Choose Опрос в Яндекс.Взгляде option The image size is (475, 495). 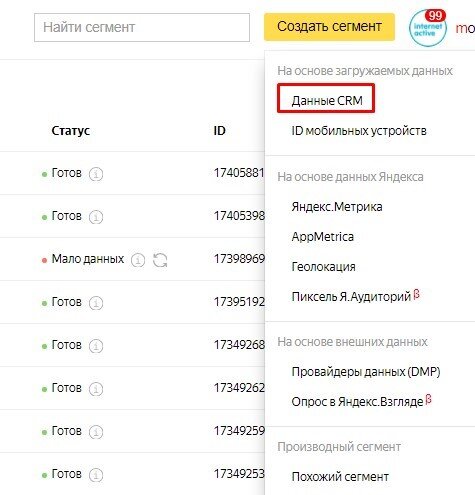(x=361, y=401)
